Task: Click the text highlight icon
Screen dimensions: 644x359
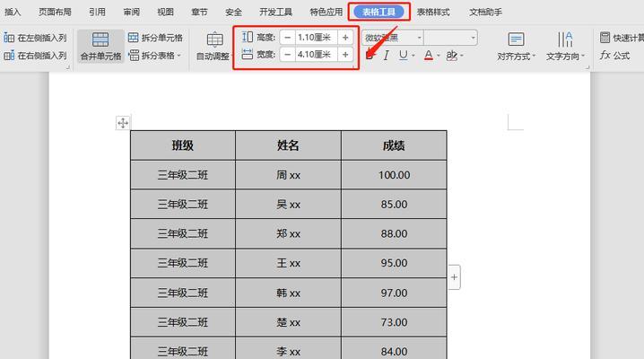Action: tap(451, 55)
